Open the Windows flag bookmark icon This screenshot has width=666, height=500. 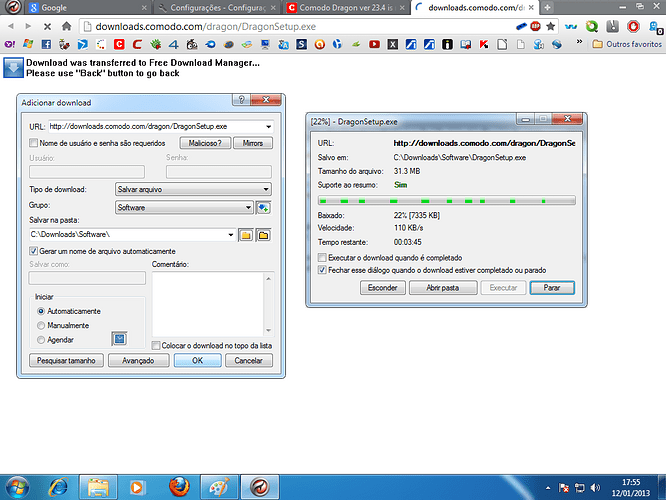(28, 44)
